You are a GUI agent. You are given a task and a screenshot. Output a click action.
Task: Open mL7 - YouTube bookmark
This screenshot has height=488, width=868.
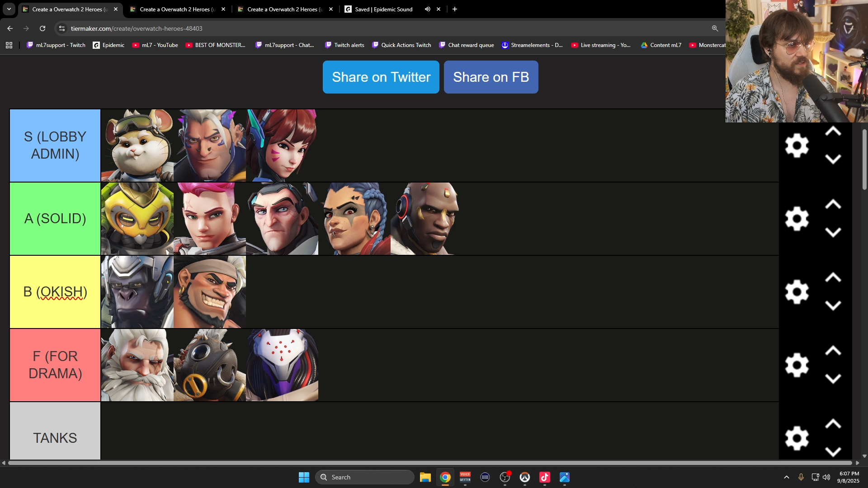155,45
